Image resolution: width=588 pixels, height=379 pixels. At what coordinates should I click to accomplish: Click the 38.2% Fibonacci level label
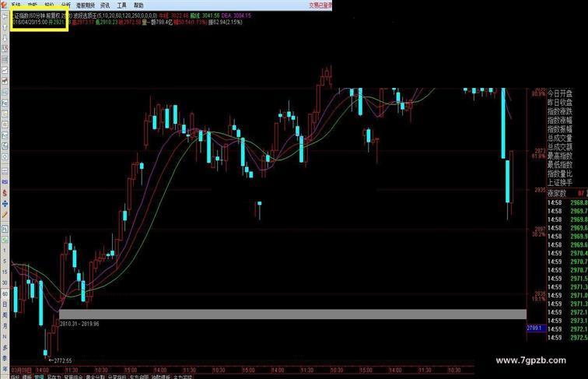click(538, 234)
